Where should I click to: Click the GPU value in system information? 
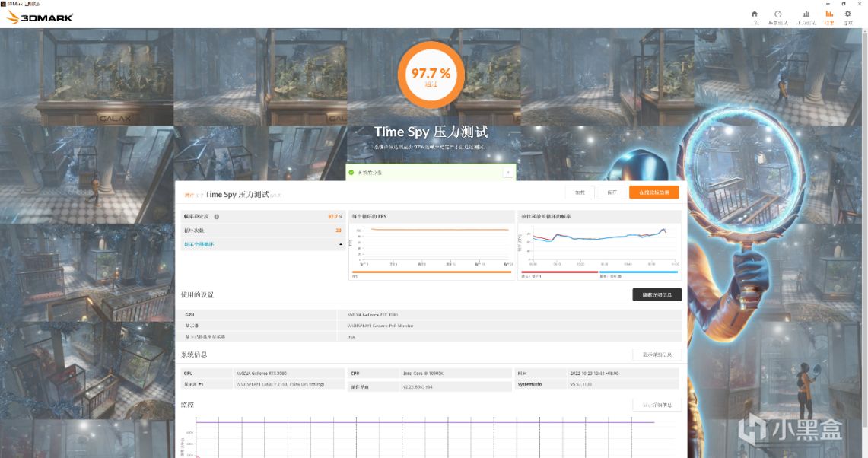pos(261,374)
